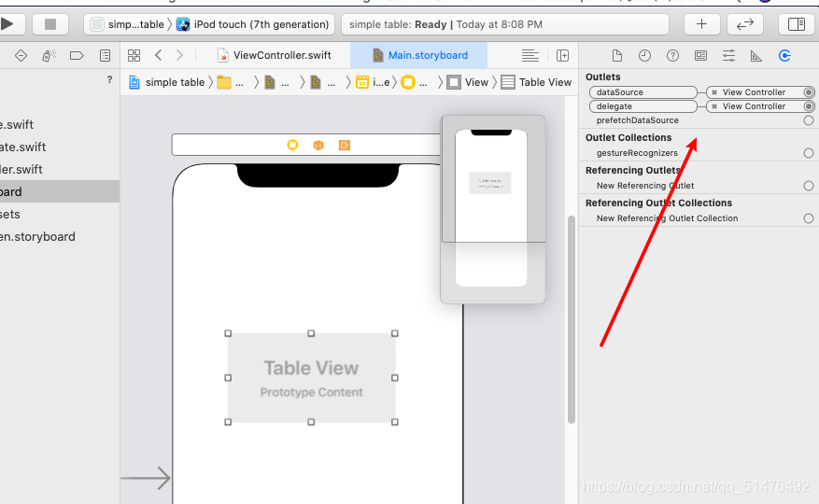The width and height of the screenshot is (819, 504).
Task: Show the History inspector
Action: click(x=644, y=55)
